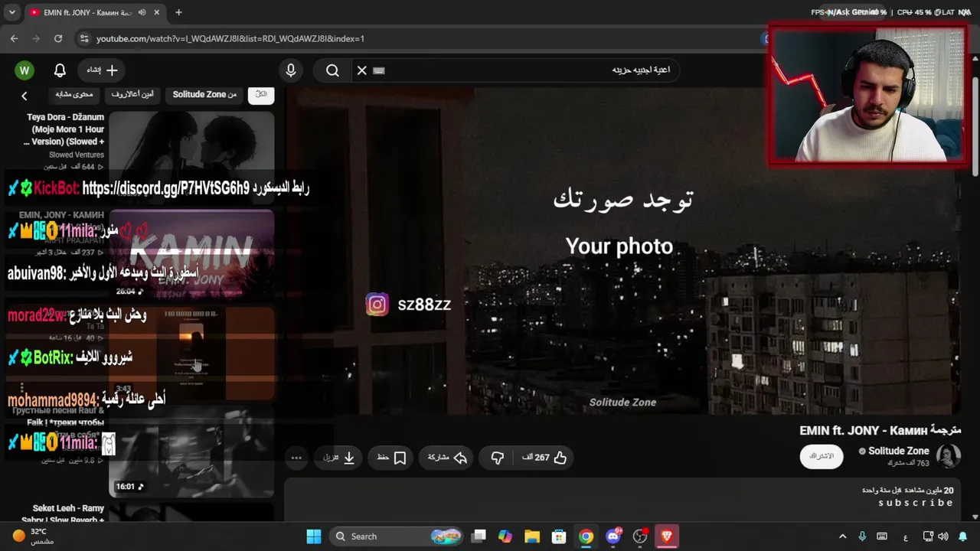Mute the EMIN ft. JONY browser tab
980x551 pixels.
(x=142, y=12)
